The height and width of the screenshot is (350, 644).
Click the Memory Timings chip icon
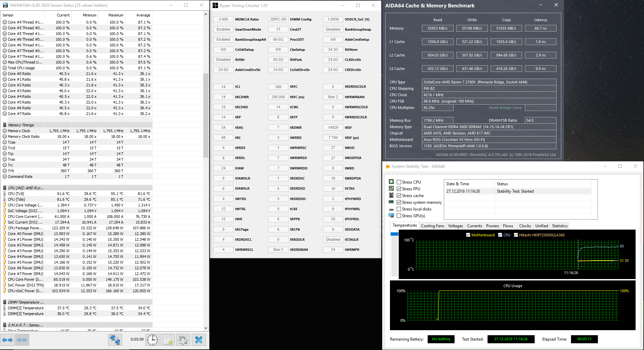(5, 125)
